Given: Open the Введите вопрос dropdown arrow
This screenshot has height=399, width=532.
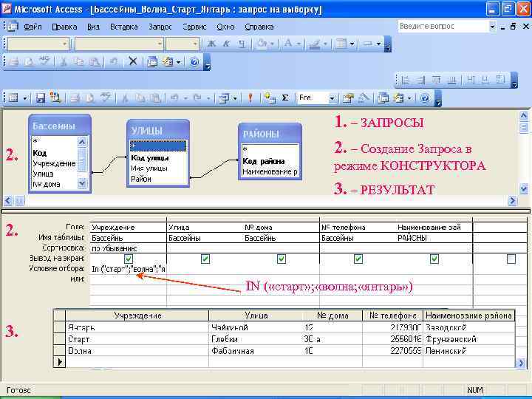Looking at the screenshot, I should point(492,26).
